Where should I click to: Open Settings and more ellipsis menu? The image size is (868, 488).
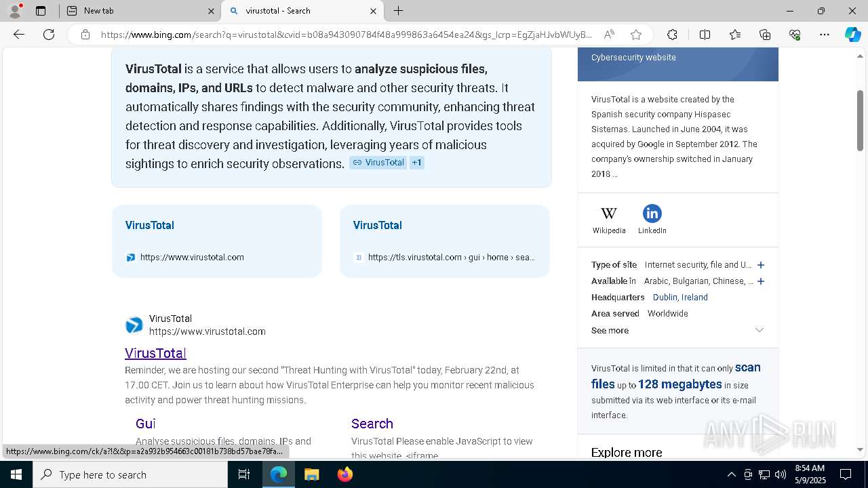825,35
